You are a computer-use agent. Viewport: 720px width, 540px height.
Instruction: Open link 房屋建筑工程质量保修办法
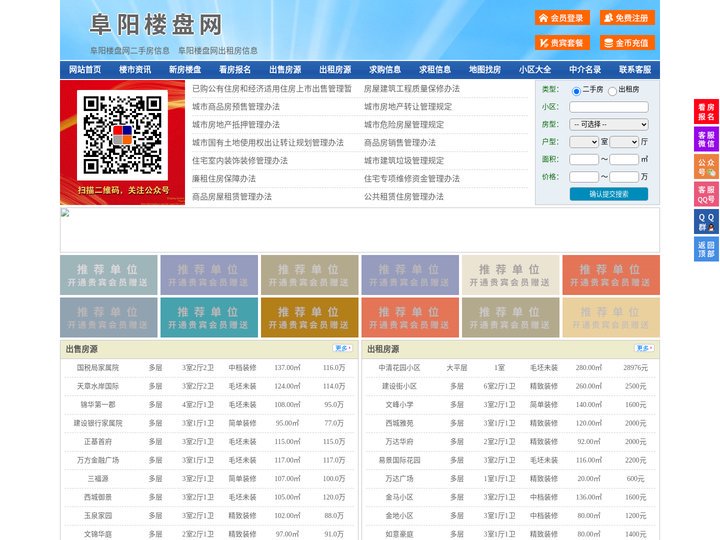point(412,89)
